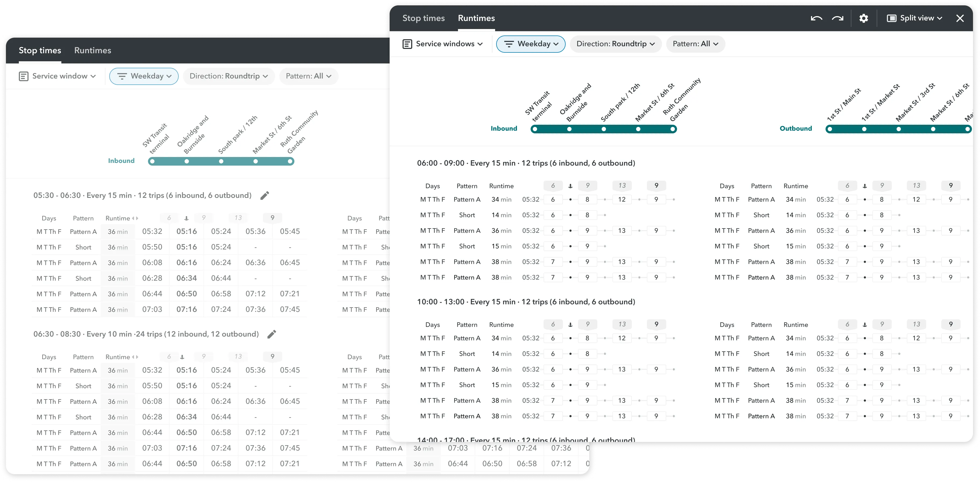Click the 05:30 - 06:30 service window heading
Viewport: 980px width, 482px height.
[x=142, y=195]
